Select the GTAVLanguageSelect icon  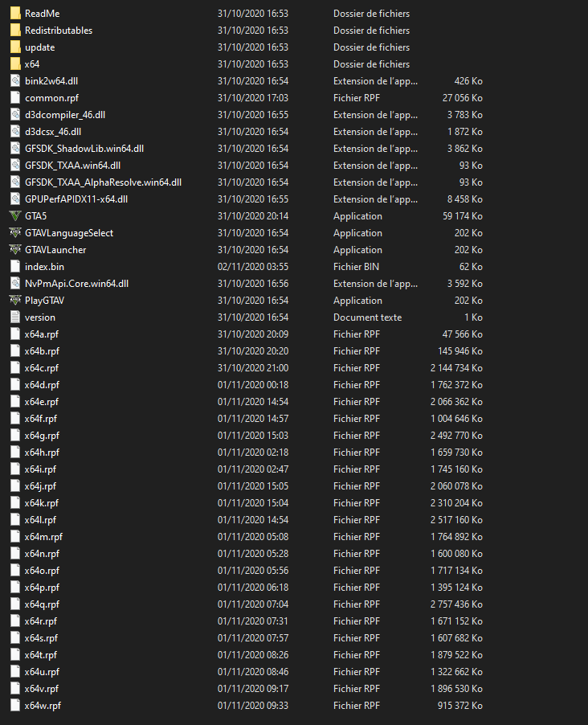point(15,232)
